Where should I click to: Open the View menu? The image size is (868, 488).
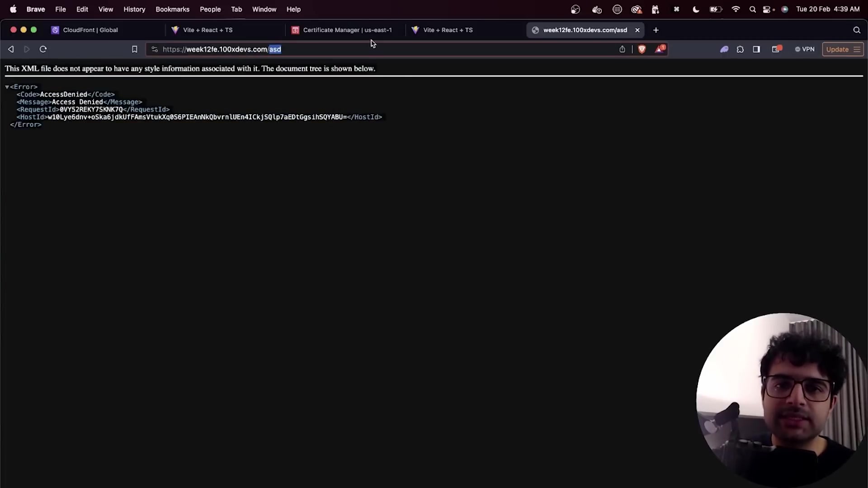106,9
